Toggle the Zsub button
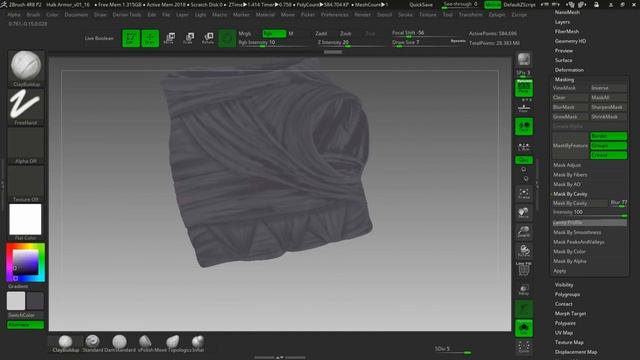This screenshot has height=360, width=640. pos(346,33)
